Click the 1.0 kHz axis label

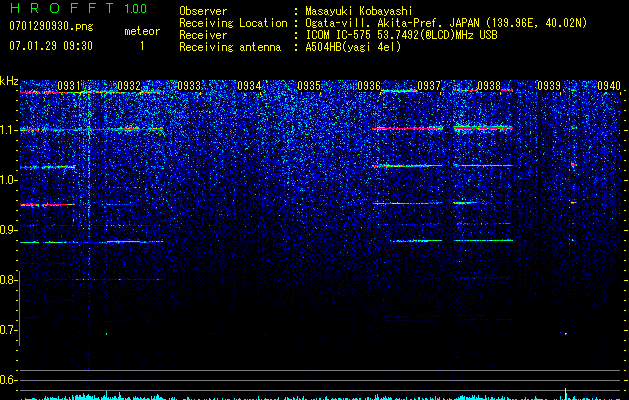tap(9, 180)
